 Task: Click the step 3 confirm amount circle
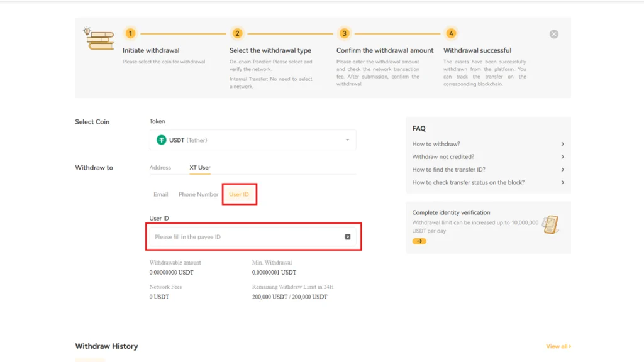344,33
